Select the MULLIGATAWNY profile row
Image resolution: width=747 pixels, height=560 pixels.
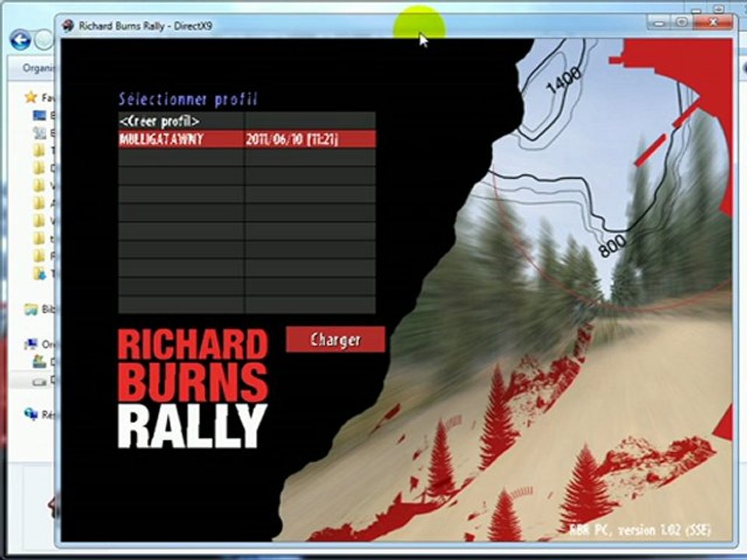click(x=247, y=139)
